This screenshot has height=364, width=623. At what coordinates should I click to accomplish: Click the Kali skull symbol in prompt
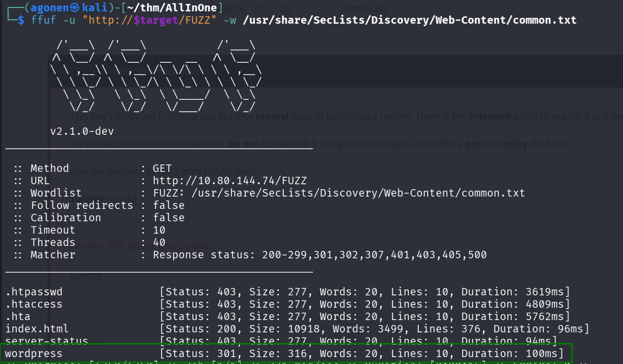click(75, 8)
